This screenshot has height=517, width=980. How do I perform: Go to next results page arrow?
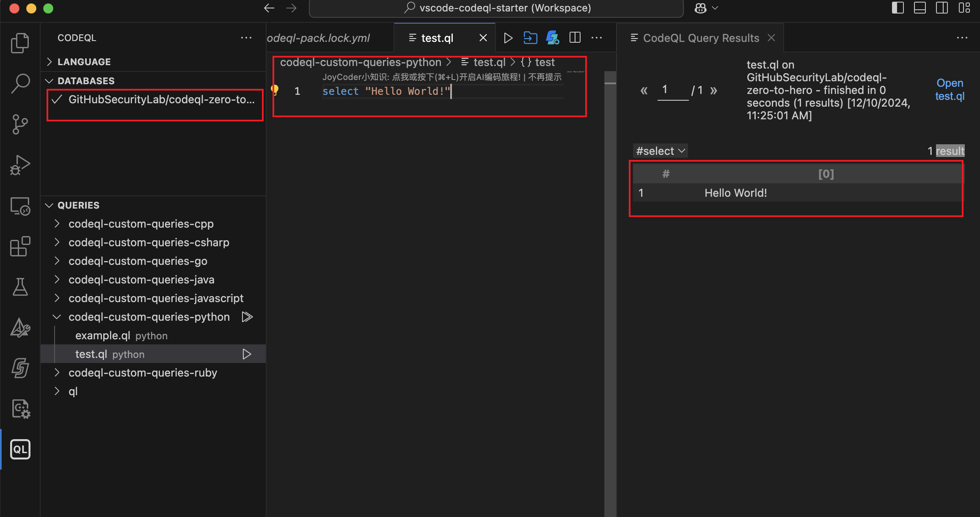click(714, 90)
